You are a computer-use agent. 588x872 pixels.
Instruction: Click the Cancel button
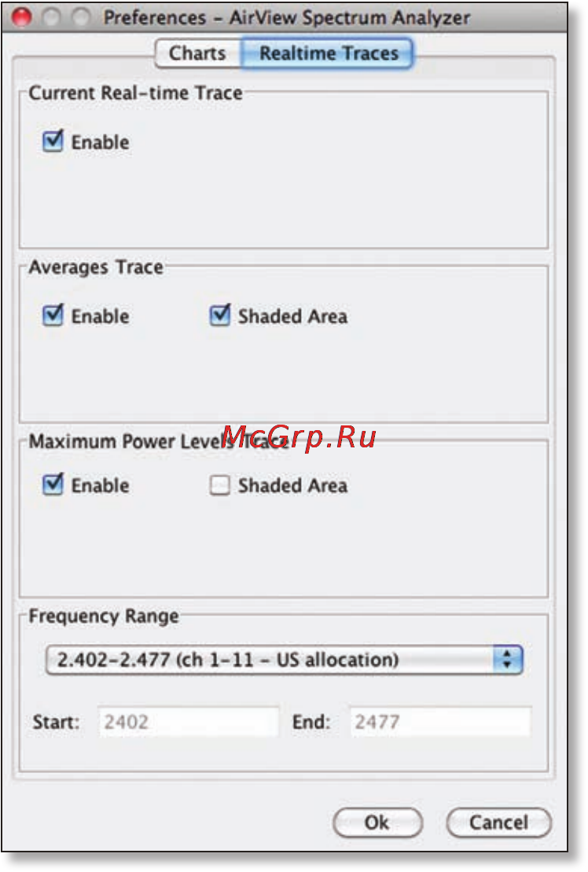pyautogui.click(x=498, y=822)
